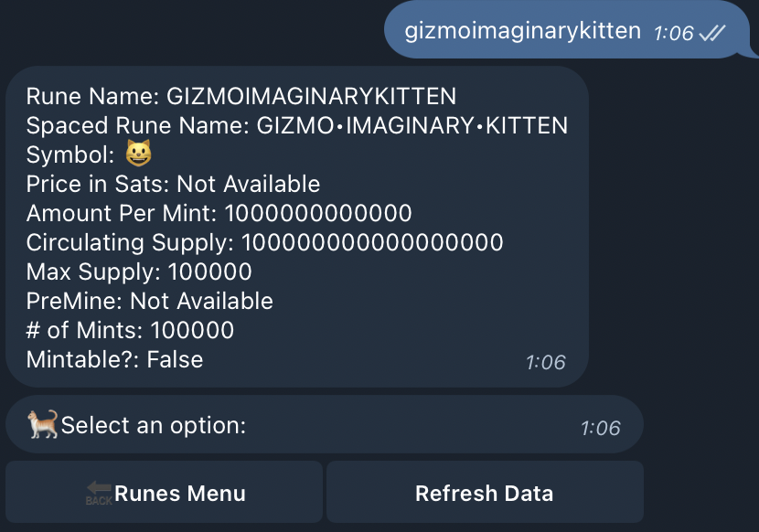This screenshot has height=532, width=759.
Task: Click the sent message gizmoimaginarykitten
Action: (x=523, y=31)
